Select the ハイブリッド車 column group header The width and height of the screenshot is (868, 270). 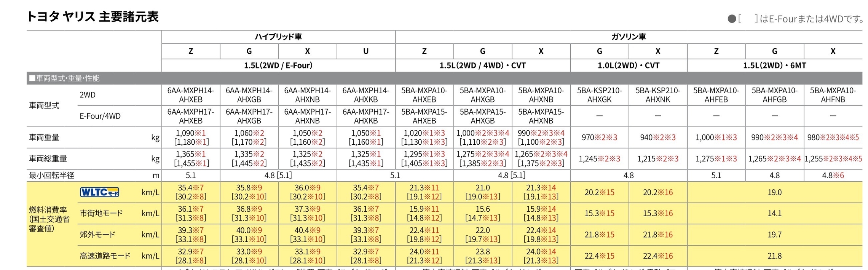click(x=278, y=37)
